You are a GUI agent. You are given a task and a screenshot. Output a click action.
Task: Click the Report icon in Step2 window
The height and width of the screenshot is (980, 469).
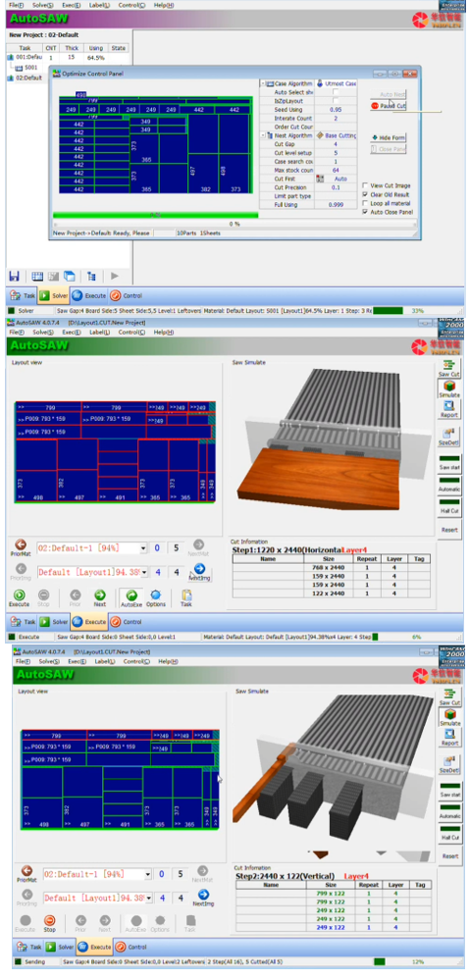pyautogui.click(x=449, y=738)
